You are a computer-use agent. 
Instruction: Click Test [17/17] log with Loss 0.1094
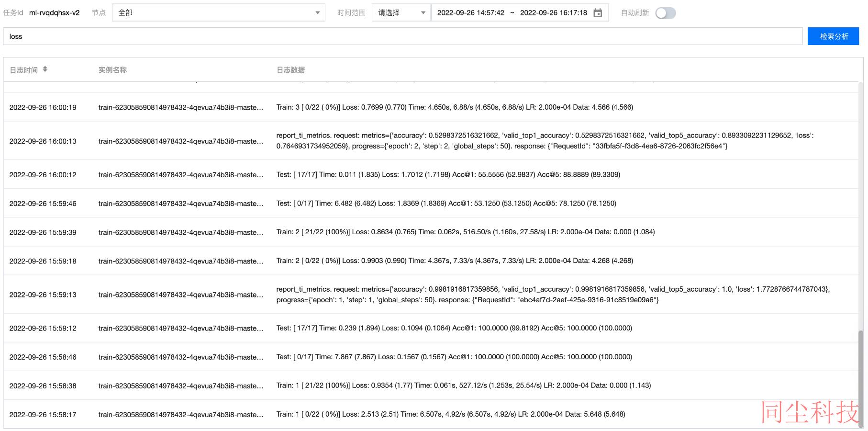(x=454, y=328)
